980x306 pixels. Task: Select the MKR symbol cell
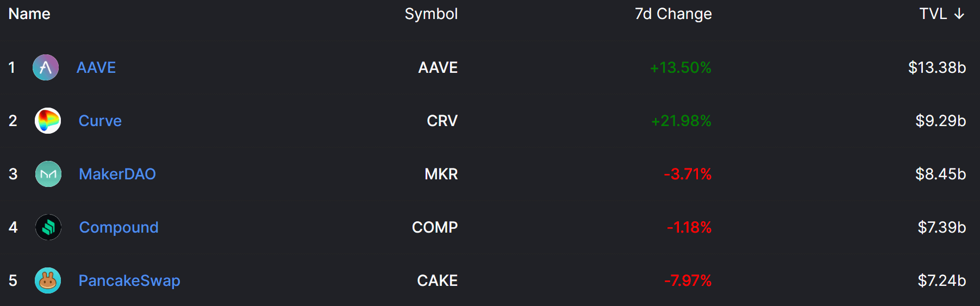coord(441,174)
